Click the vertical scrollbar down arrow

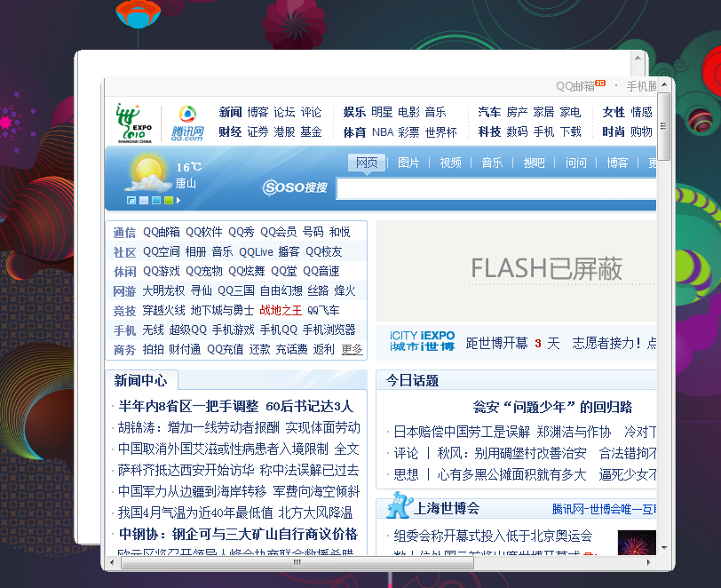tap(664, 547)
